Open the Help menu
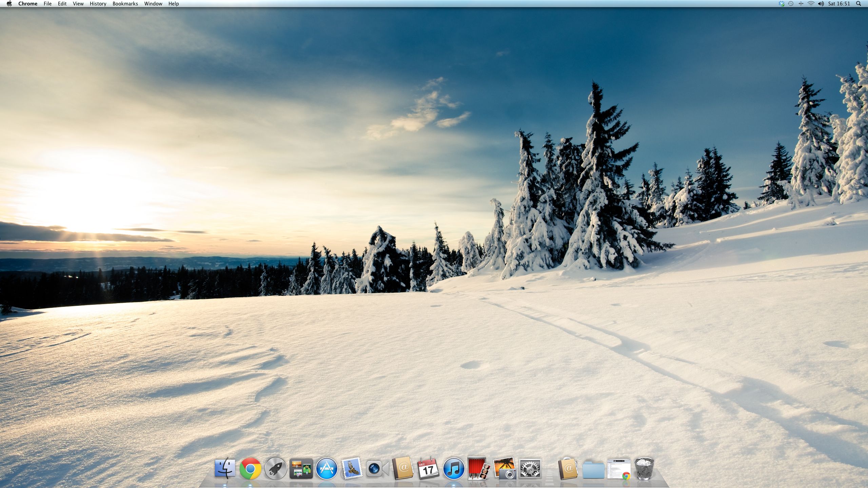The height and width of the screenshot is (488, 868). (x=174, y=4)
